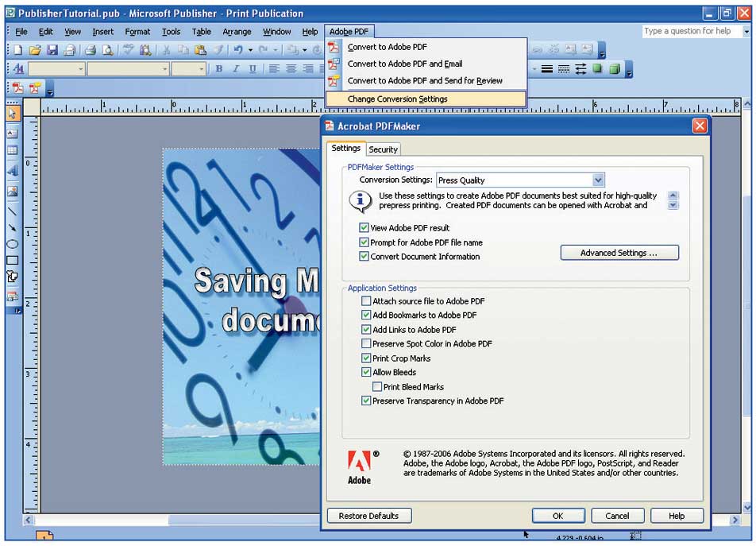756x546 pixels.
Task: Toggle Italic formatting
Action: pyautogui.click(x=236, y=68)
